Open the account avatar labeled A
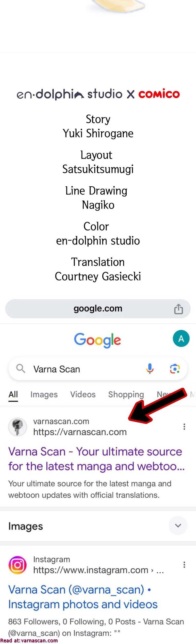The height and width of the screenshot is (644, 196). pos(181,338)
